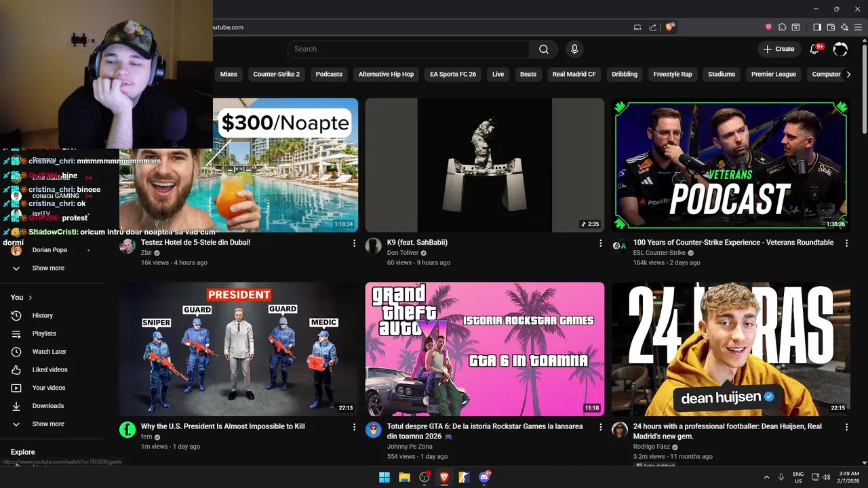
Task: Open OBS Studio from the taskbar
Action: (x=425, y=477)
